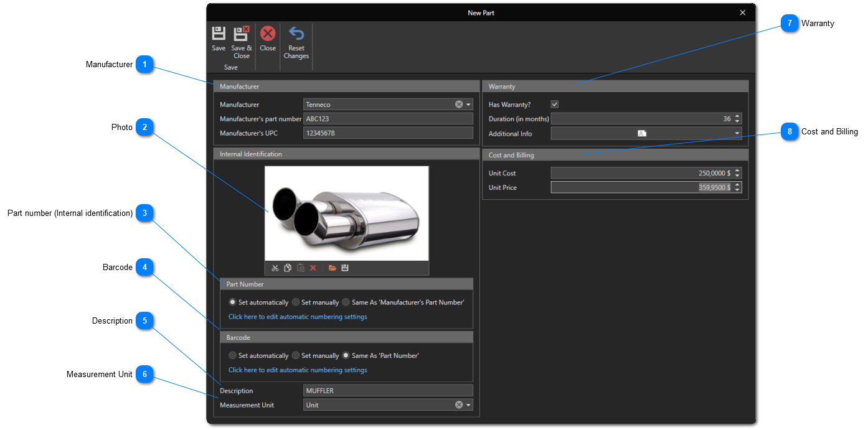Open numbering settings link under Barcode
The height and width of the screenshot is (430, 868).
pyautogui.click(x=298, y=370)
